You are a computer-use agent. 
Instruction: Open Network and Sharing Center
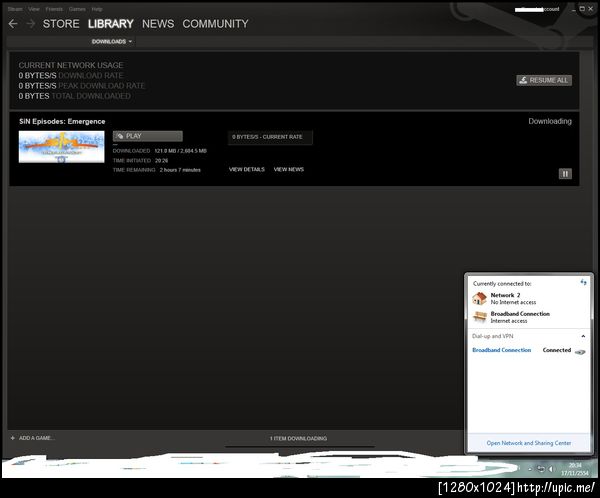coord(529,443)
